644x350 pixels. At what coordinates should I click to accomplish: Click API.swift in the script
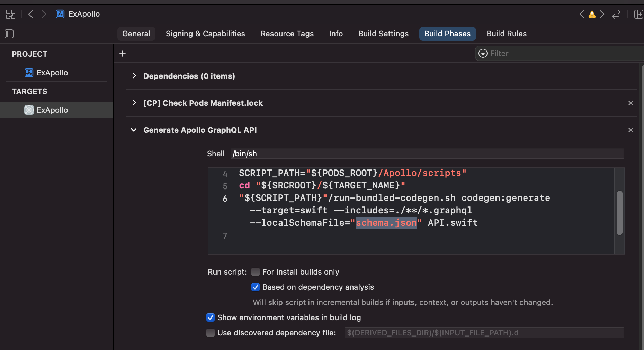point(453,223)
